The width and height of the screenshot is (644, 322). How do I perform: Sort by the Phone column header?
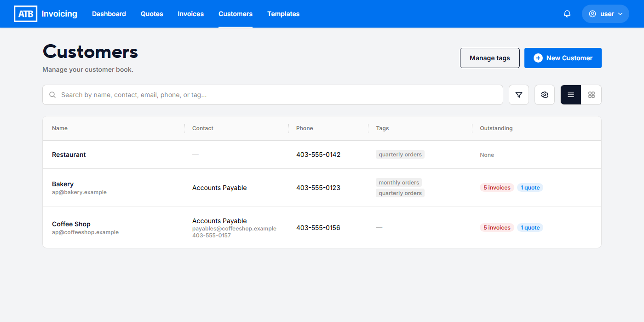305,128
